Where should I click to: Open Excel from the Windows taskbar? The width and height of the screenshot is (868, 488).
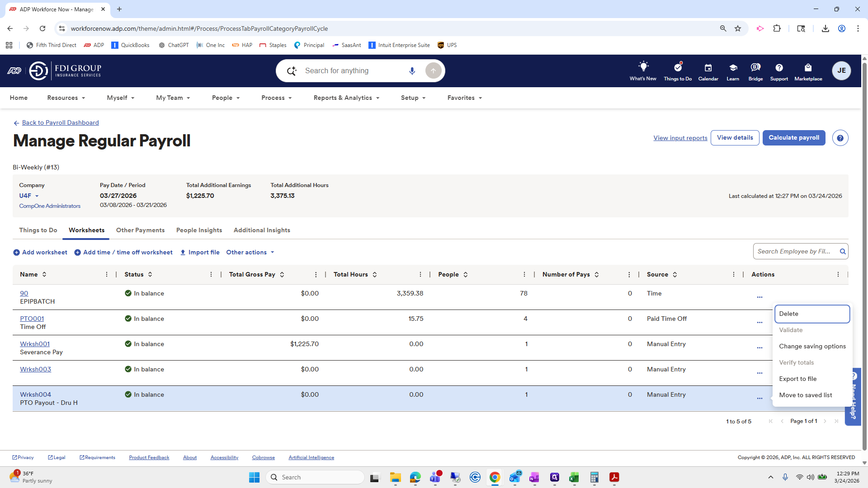point(574,478)
